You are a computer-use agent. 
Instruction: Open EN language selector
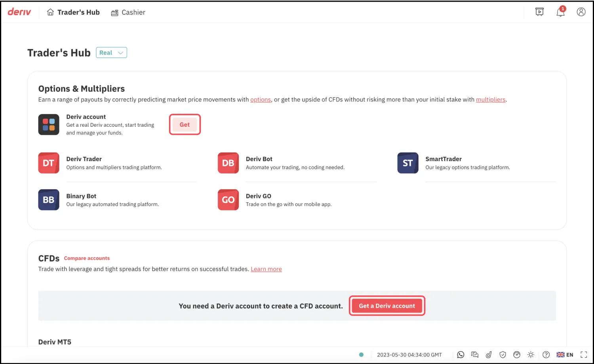565,354
